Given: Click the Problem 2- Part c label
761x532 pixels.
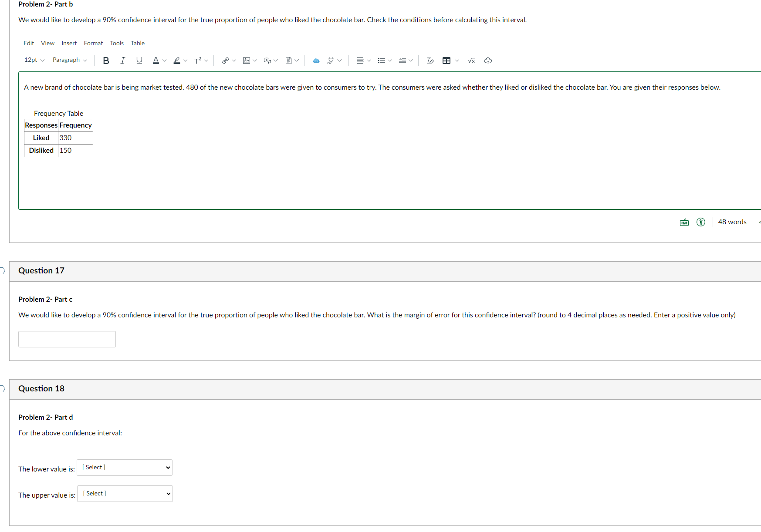Looking at the screenshot, I should pos(45,300).
